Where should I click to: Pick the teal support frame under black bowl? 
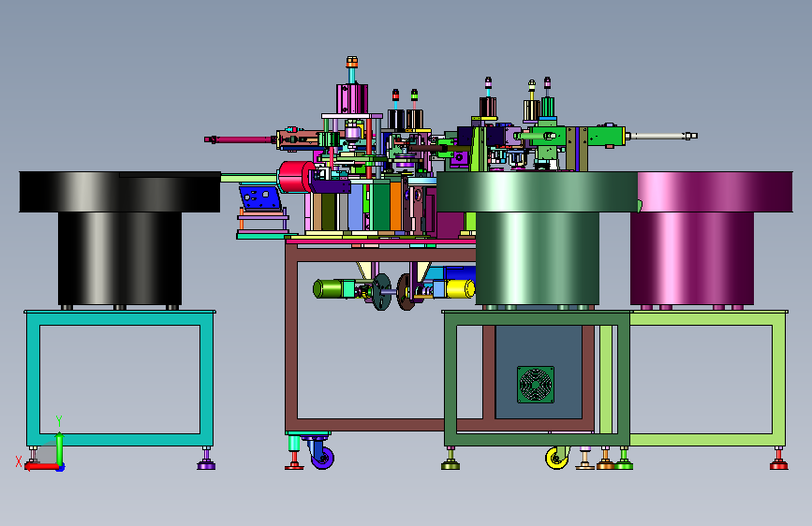coord(120,378)
